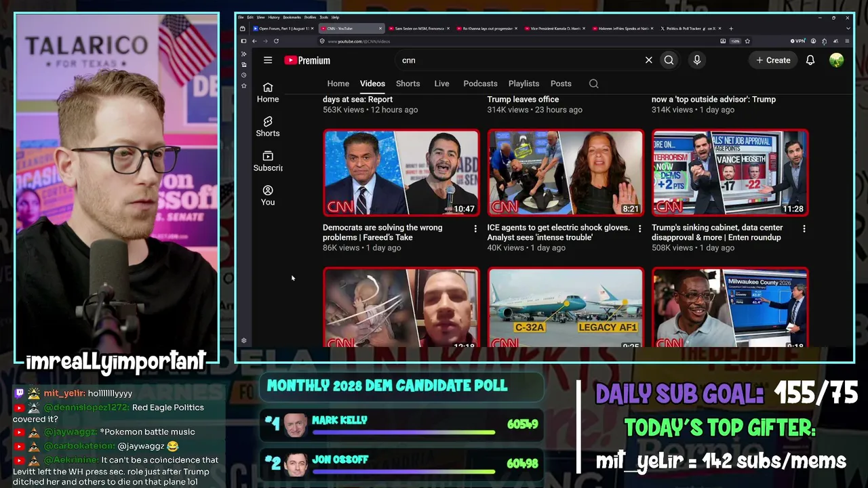Click the YouTube search input field
This screenshot has width=868, height=488.
point(522,60)
